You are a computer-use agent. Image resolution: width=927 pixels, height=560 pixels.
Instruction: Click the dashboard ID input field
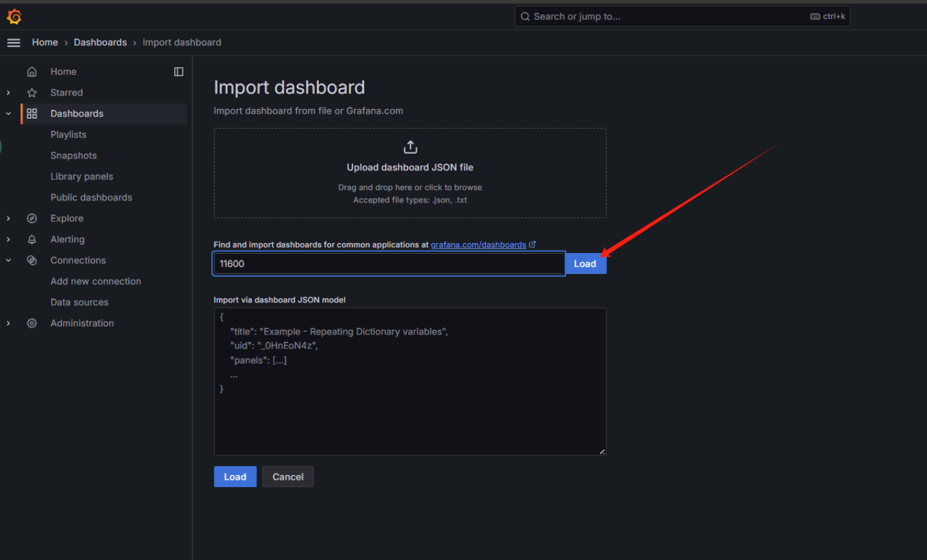(388, 264)
